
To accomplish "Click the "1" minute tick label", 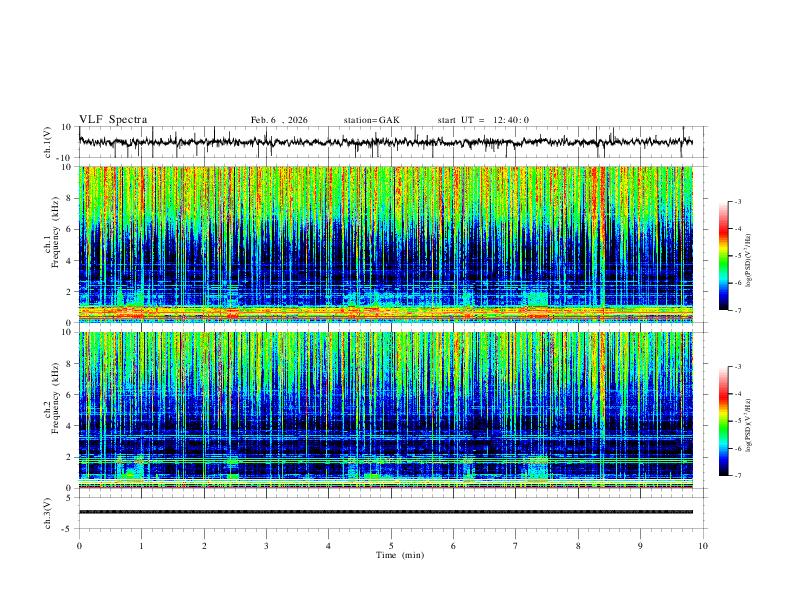I will coord(141,546).
